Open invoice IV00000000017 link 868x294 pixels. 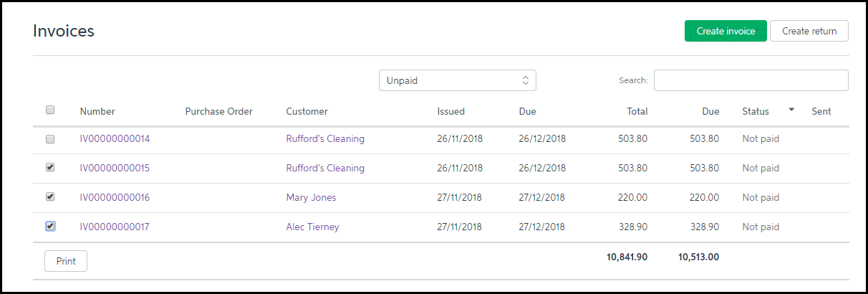115,227
